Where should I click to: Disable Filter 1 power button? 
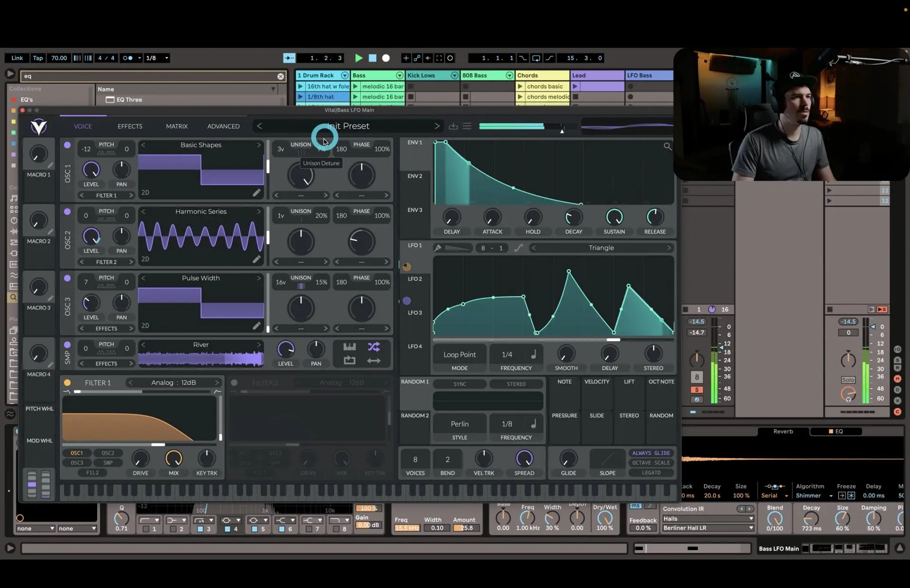(x=67, y=383)
